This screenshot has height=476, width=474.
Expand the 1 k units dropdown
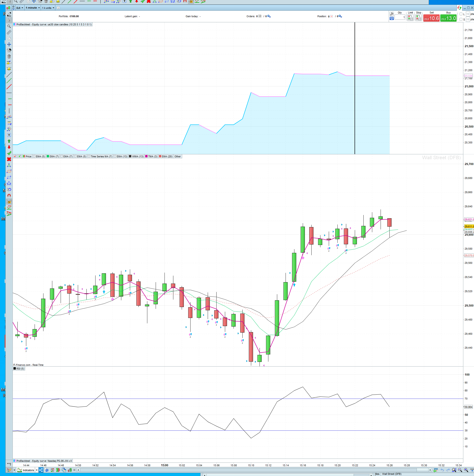48,8
